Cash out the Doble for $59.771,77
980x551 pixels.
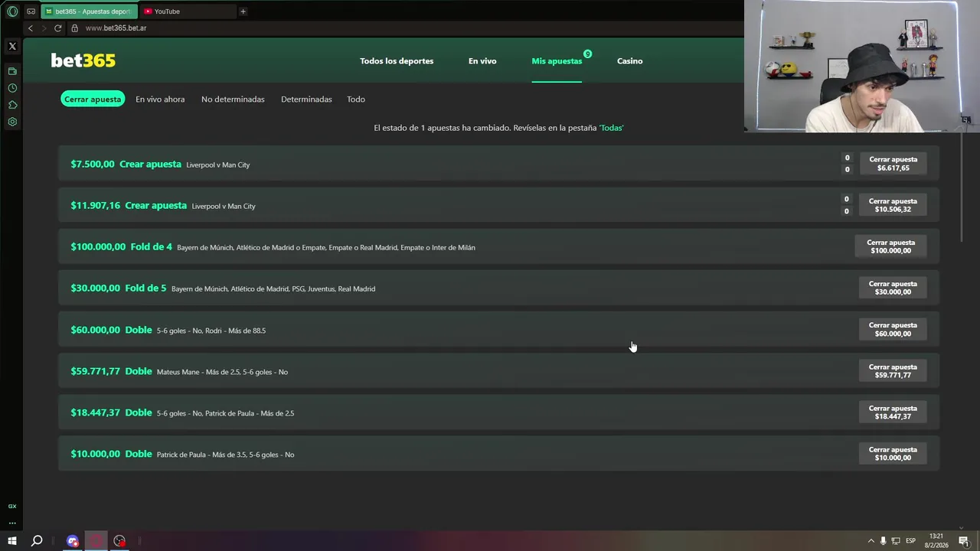(893, 371)
